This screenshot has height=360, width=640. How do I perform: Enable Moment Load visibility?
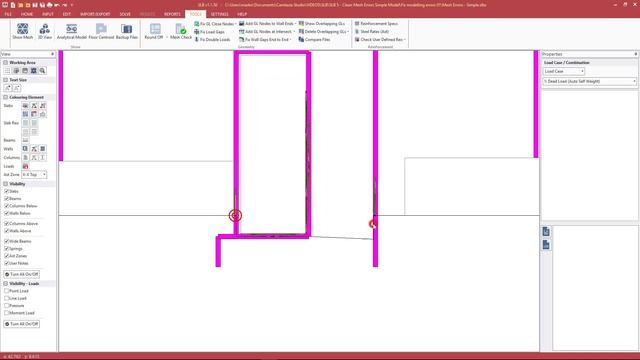point(6,313)
